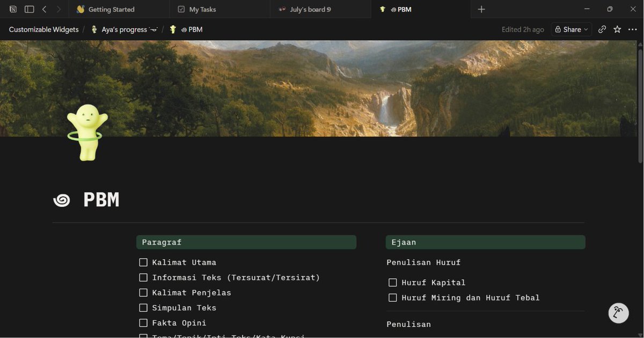This screenshot has height=338, width=644.
Task: Switch to July's board tab
Action: [320, 9]
